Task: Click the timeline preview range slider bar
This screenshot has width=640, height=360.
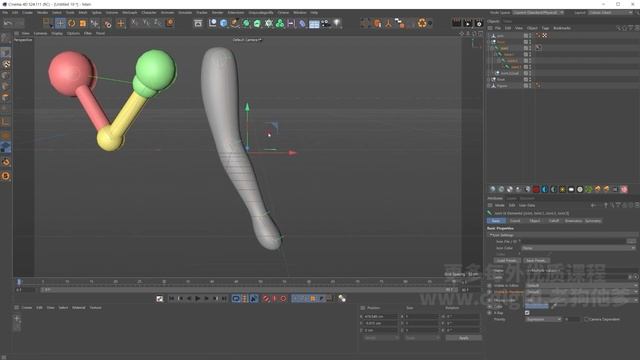Action: pos(248,290)
